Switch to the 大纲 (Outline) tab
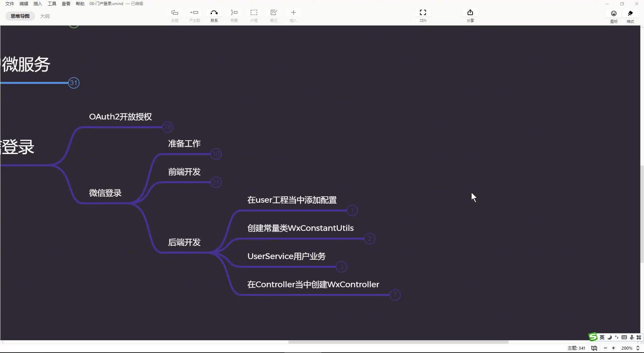644x353 pixels. point(45,16)
